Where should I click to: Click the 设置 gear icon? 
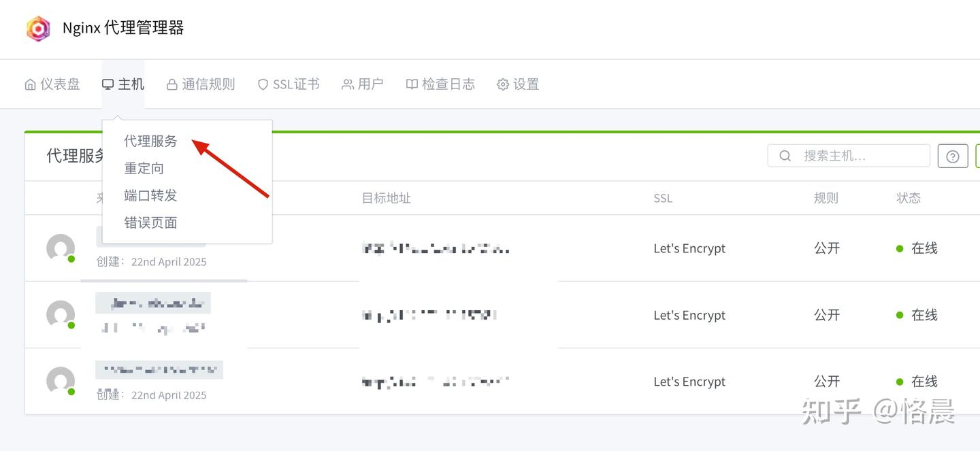(502, 84)
